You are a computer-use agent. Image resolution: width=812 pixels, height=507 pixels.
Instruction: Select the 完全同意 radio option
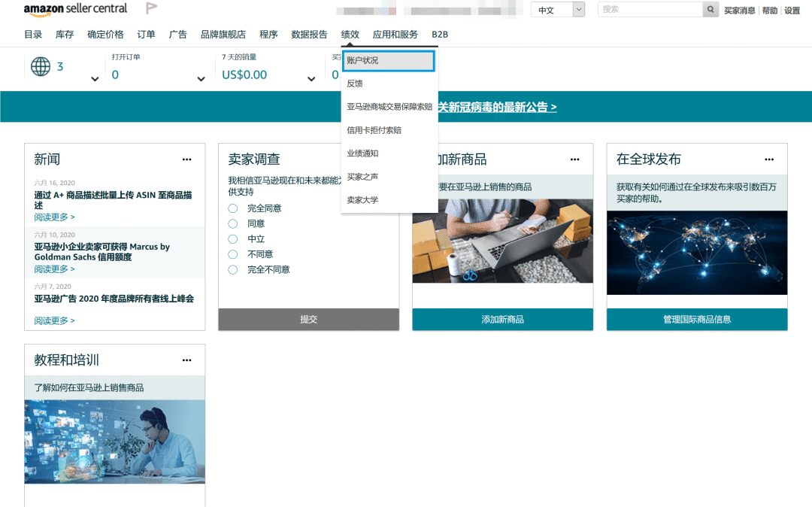click(x=232, y=209)
